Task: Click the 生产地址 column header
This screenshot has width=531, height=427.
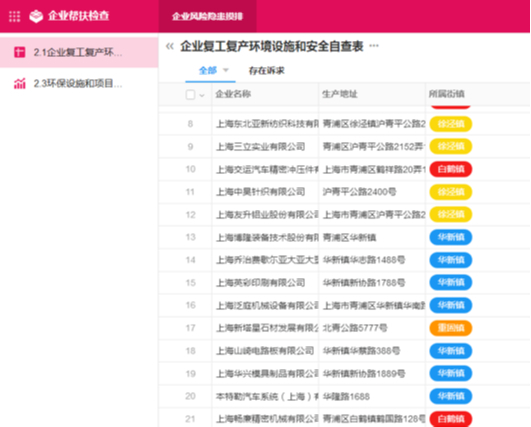Action: click(340, 94)
